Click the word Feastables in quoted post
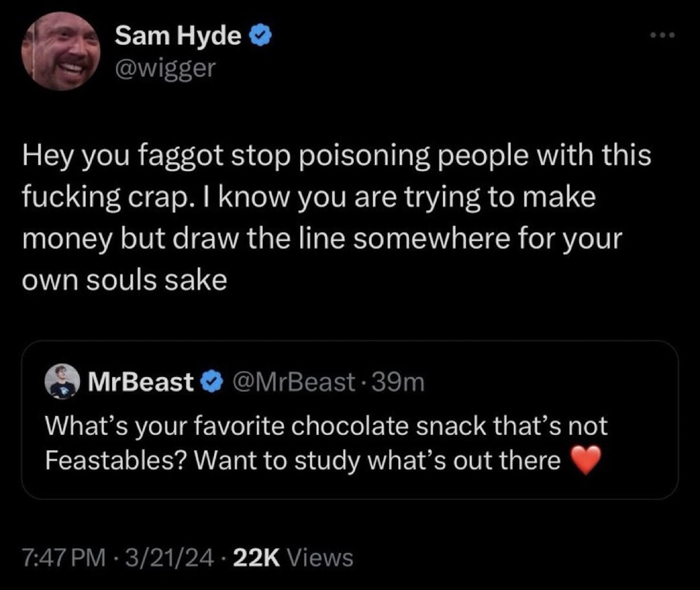Image resolution: width=700 pixels, height=590 pixels. pos(110,460)
